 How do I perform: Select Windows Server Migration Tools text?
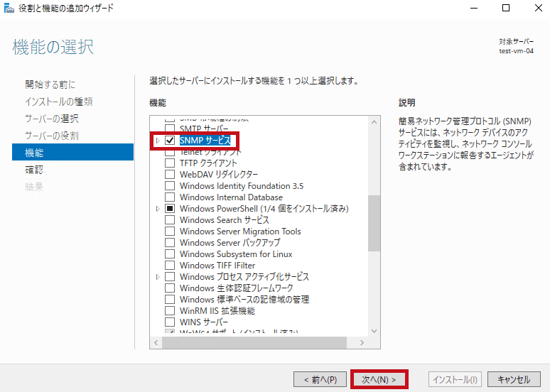coord(240,232)
